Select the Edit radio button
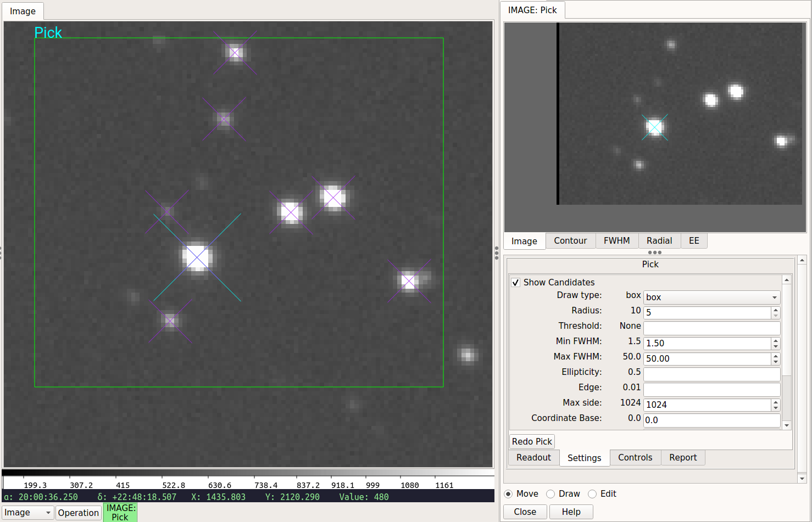This screenshot has height=522, width=812. tap(592, 493)
